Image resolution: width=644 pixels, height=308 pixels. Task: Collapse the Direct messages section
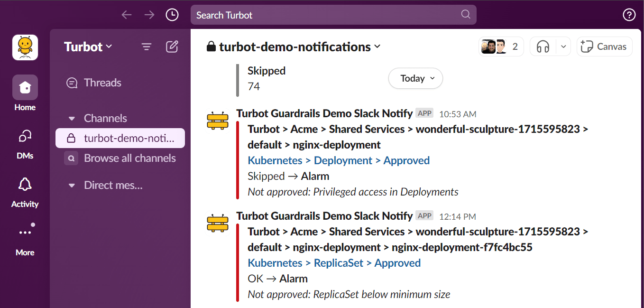tap(71, 185)
